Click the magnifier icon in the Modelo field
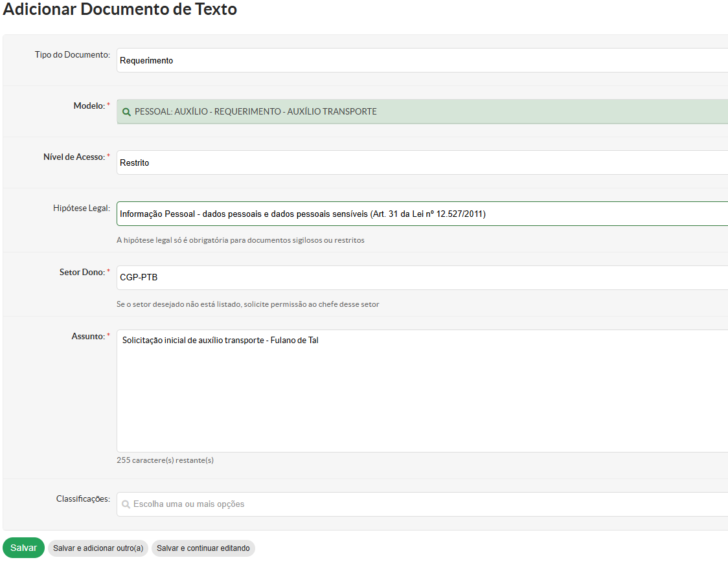 click(126, 112)
